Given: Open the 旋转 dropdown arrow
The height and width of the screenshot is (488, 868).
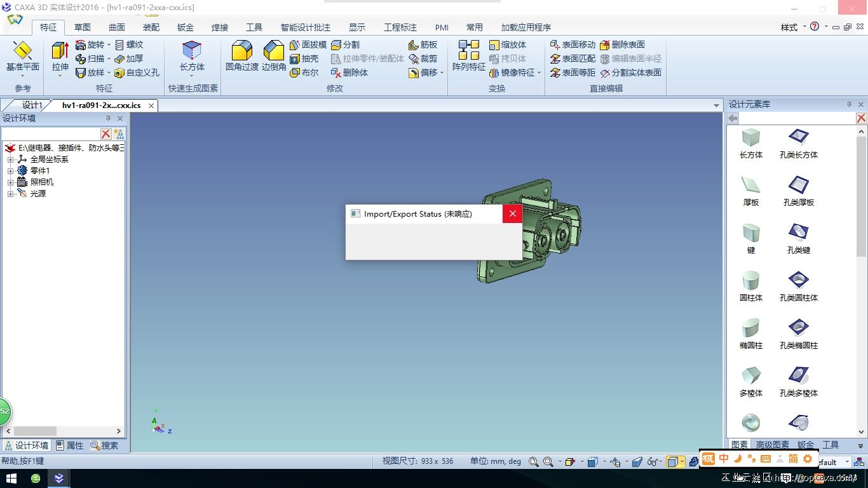Looking at the screenshot, I should (x=109, y=45).
